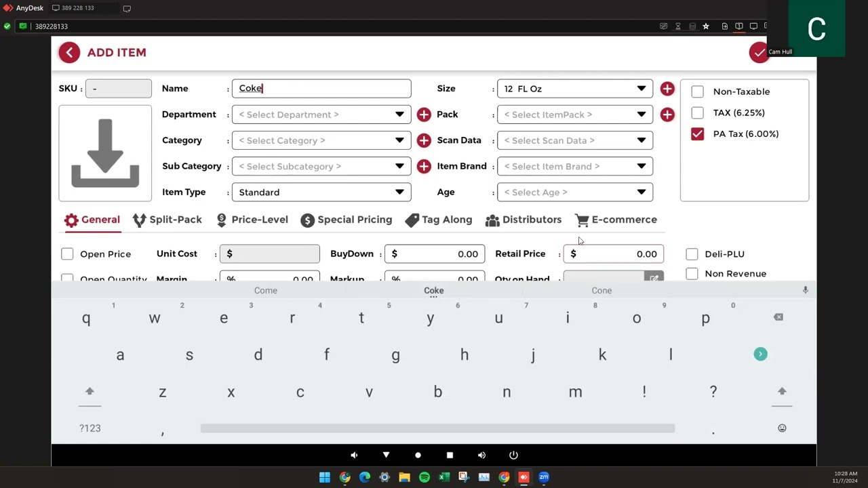Add a new department with the plus icon
Image resolution: width=868 pixels, height=488 pixels.
424,115
